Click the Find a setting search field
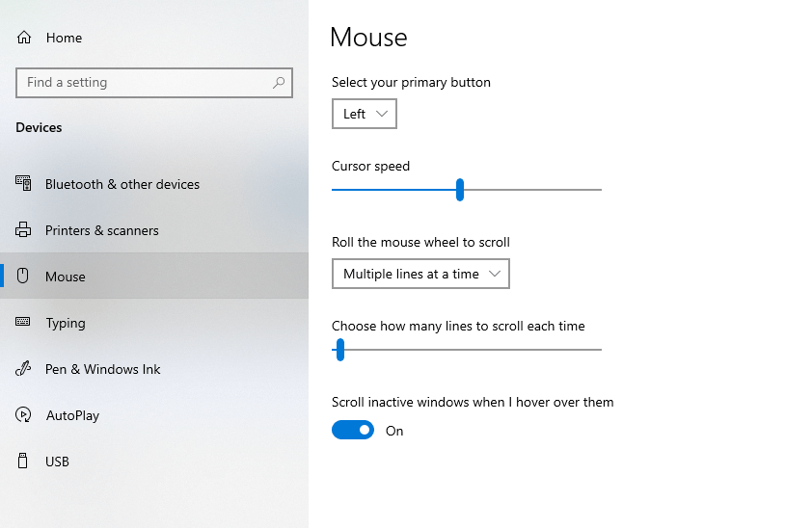Screen dimensions: 812x528 pyautogui.click(x=145, y=83)
